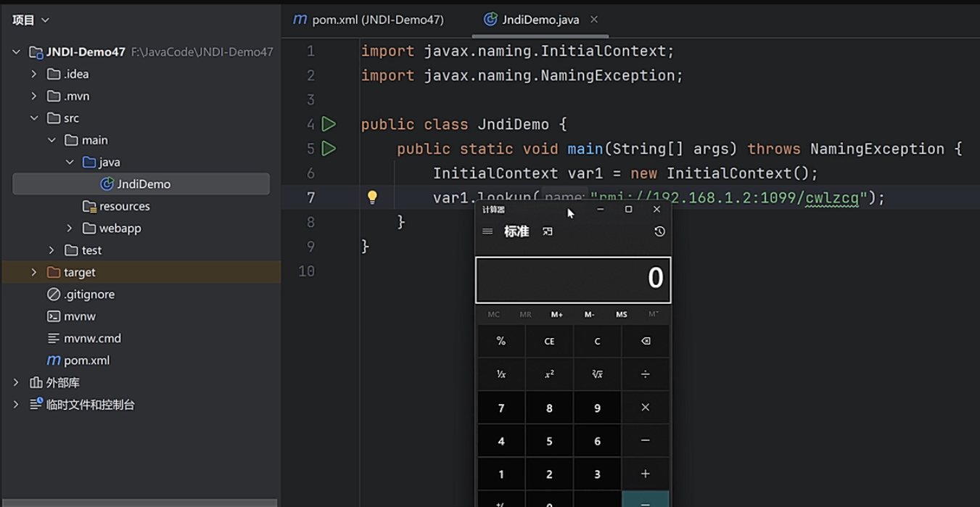Click the resources folder icon
The width and height of the screenshot is (980, 507).
click(x=89, y=206)
